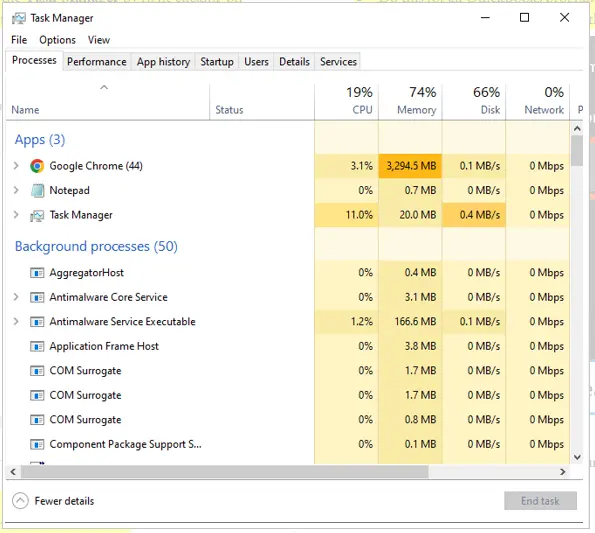Switch to the Users tab
Viewport: 595px width, 533px height.
(256, 62)
